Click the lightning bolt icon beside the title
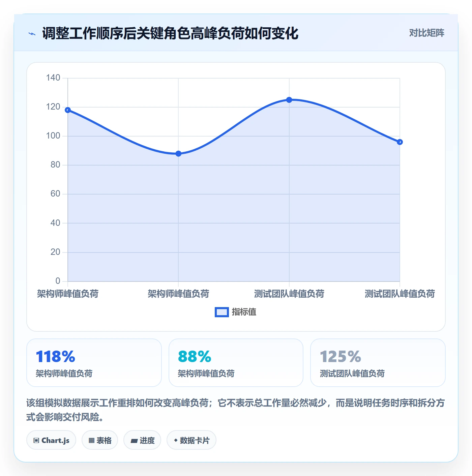Image resolution: width=472 pixels, height=476 pixels. pyautogui.click(x=32, y=34)
